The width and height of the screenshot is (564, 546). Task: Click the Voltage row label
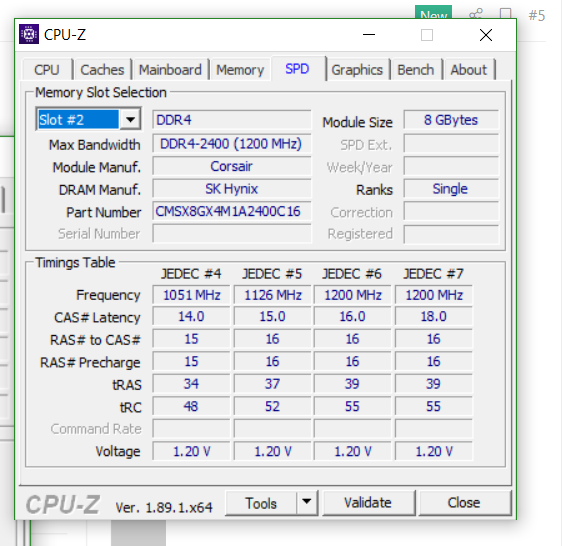(118, 451)
